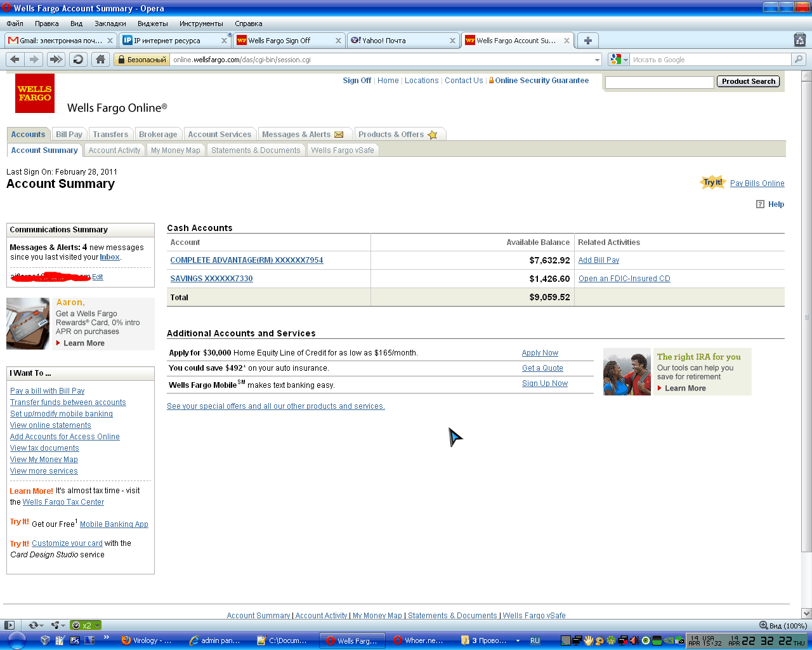Click the vertical scrollbar down arrow
The height and width of the screenshot is (650, 812).
[806, 613]
